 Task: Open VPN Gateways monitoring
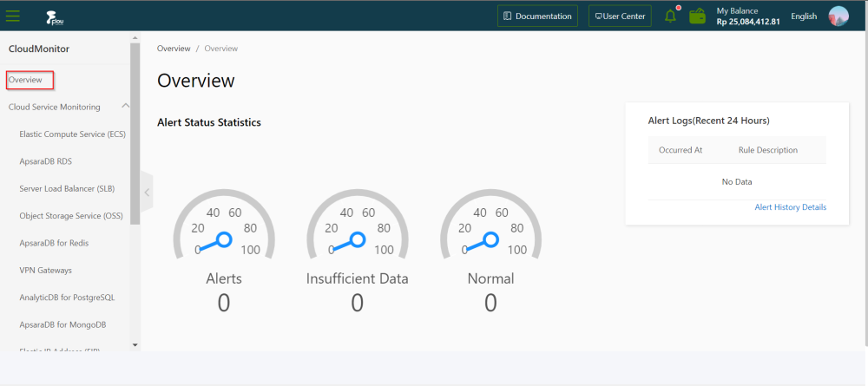(x=45, y=270)
